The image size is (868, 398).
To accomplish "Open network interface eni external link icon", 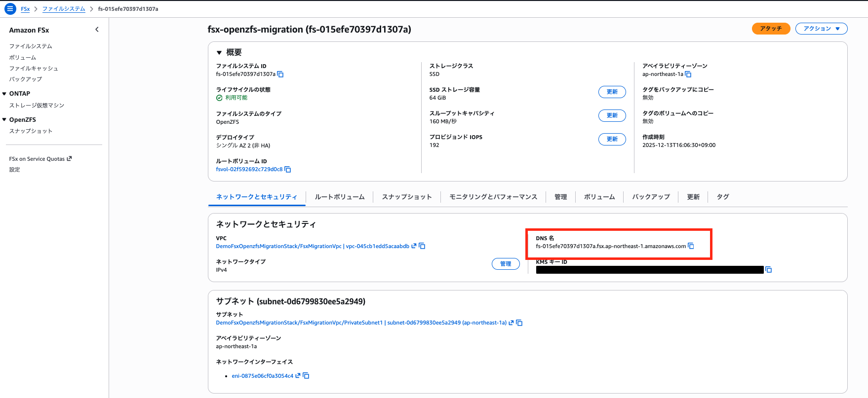I will [298, 376].
